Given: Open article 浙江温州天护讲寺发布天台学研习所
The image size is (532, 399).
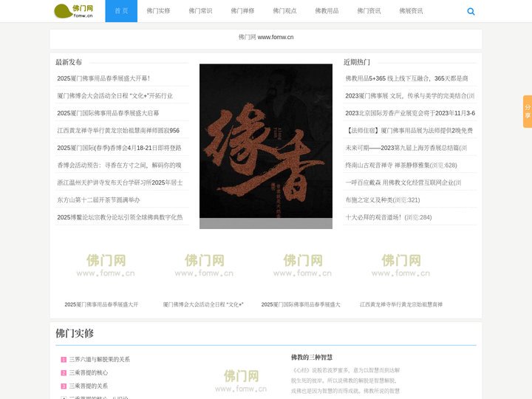Looking at the screenshot, I should pos(120,183).
